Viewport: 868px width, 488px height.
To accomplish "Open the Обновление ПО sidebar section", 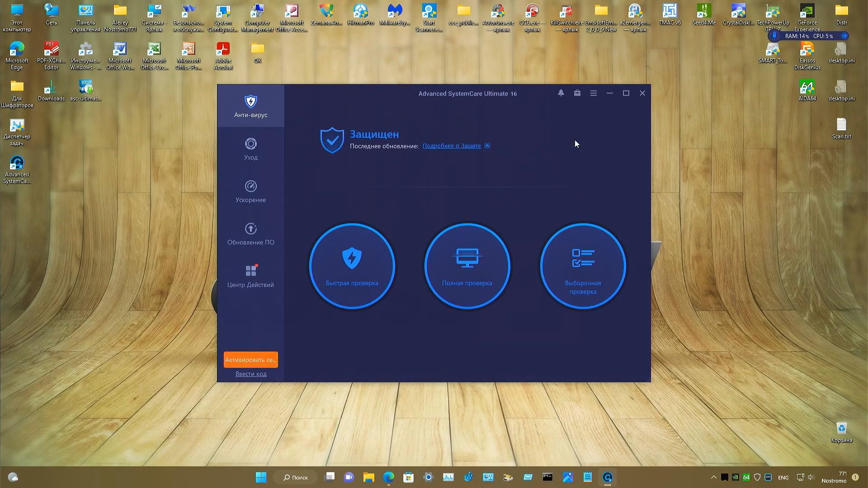I will pos(250,234).
